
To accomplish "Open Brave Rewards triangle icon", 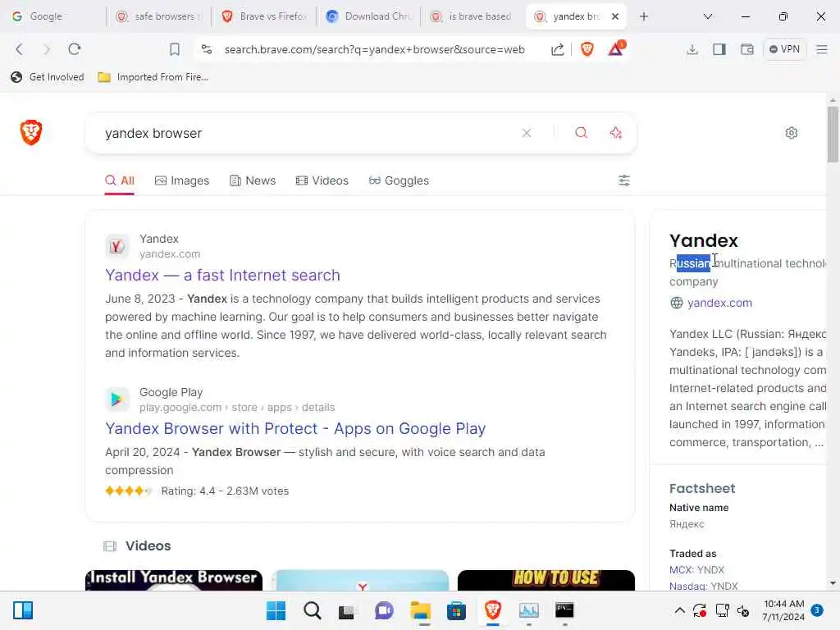I will pos(616,48).
